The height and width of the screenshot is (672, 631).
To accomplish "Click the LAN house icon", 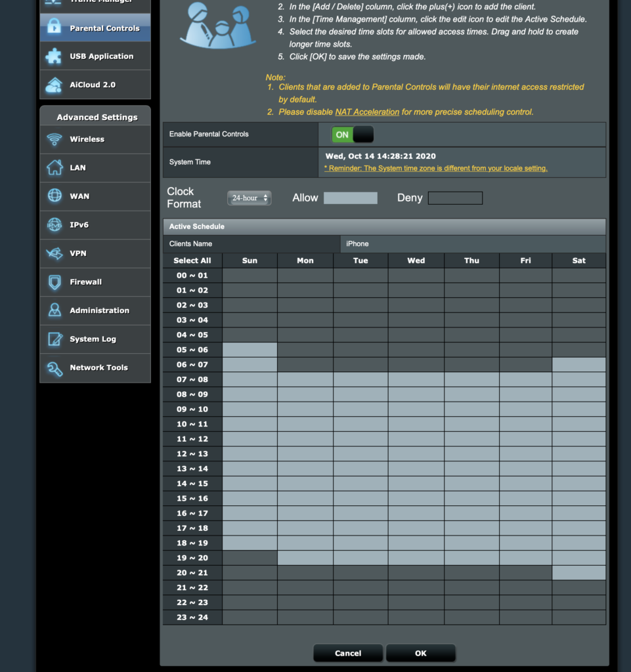I will [54, 168].
